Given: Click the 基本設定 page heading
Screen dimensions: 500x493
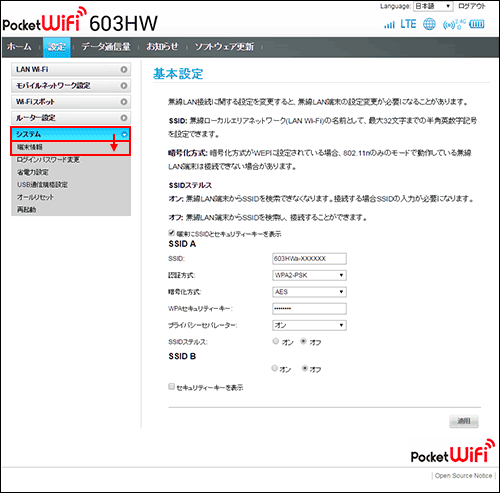Looking at the screenshot, I should (x=178, y=74).
